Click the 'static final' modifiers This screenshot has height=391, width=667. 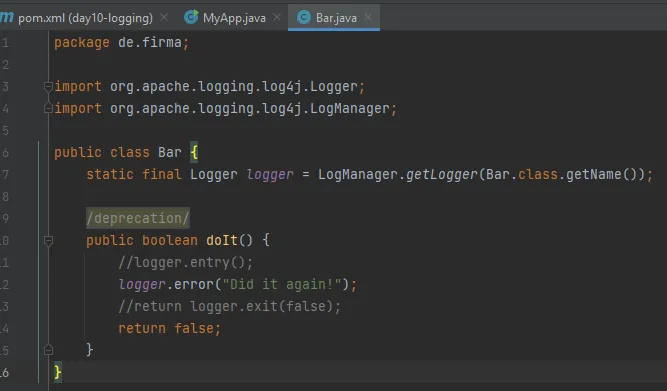[x=134, y=174]
